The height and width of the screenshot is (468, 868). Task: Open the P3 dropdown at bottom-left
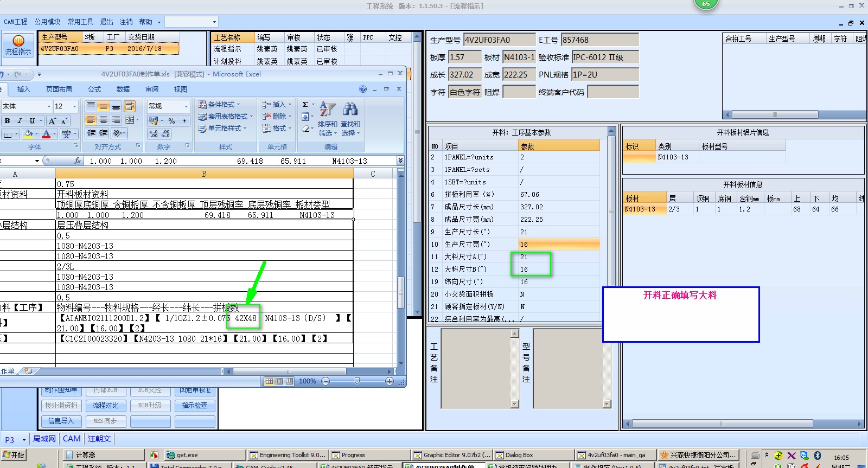(x=24, y=440)
